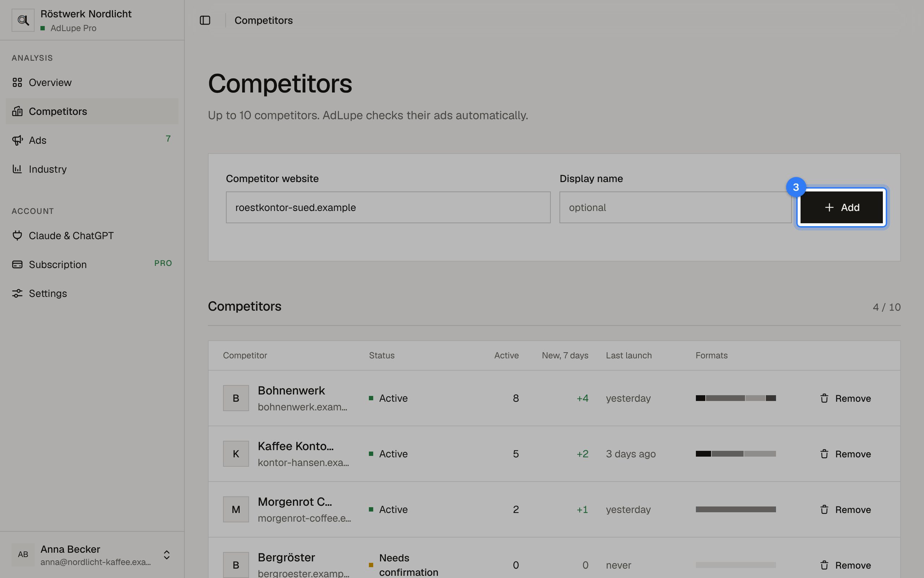Click the 'Needs confirmation' status

(x=409, y=565)
